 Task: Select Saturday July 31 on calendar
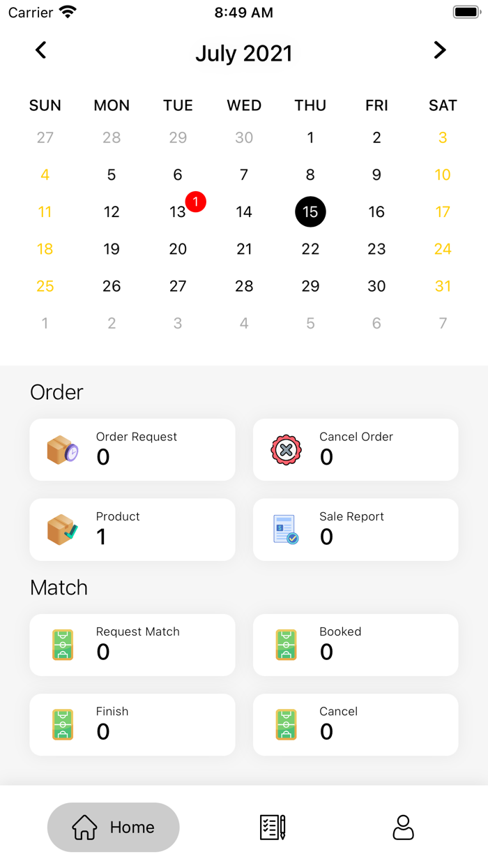tap(443, 285)
